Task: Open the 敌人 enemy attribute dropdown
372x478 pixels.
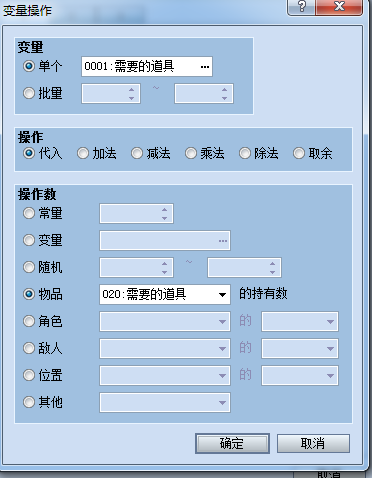Action: (300, 348)
